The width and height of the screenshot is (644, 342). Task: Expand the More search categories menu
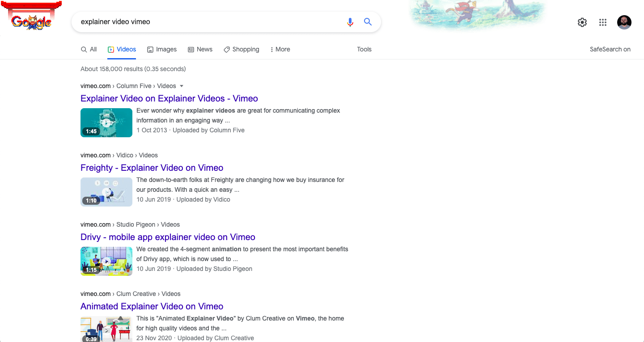click(x=280, y=50)
